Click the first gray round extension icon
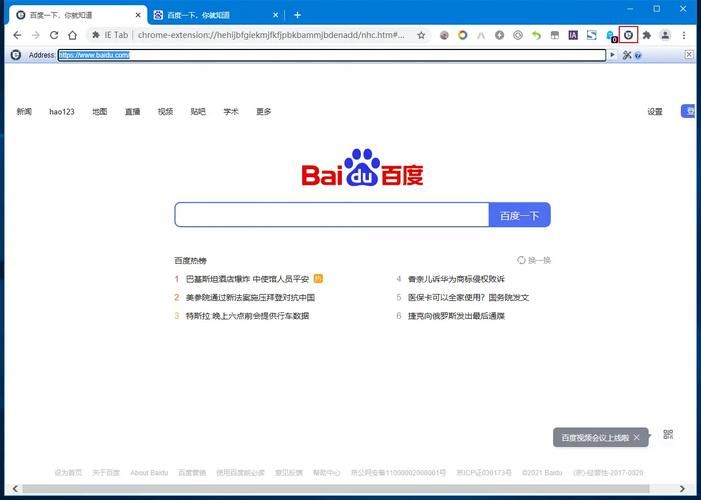This screenshot has width=701, height=500. tap(444, 35)
